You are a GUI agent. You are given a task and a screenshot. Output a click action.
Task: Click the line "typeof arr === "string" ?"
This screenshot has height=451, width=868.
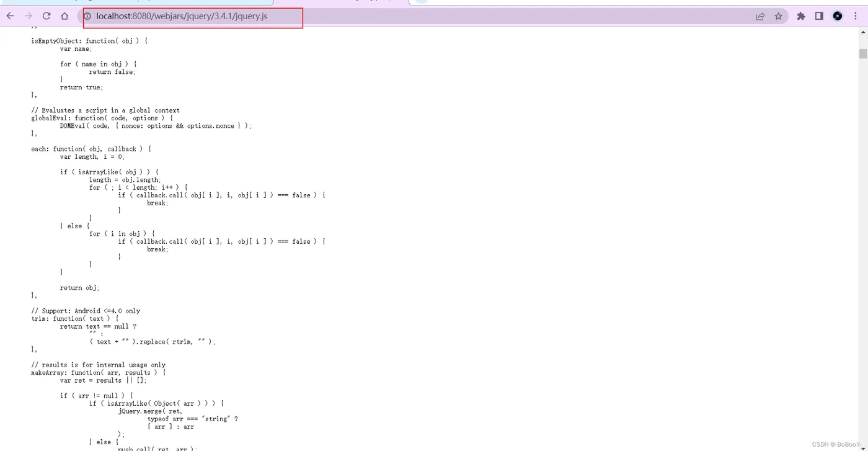pos(193,419)
